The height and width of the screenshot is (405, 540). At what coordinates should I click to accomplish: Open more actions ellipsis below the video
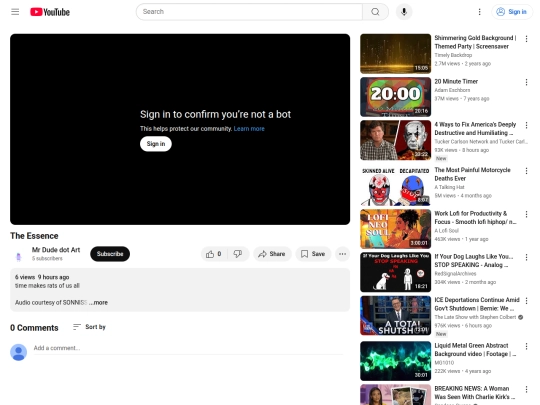pyautogui.click(x=342, y=254)
